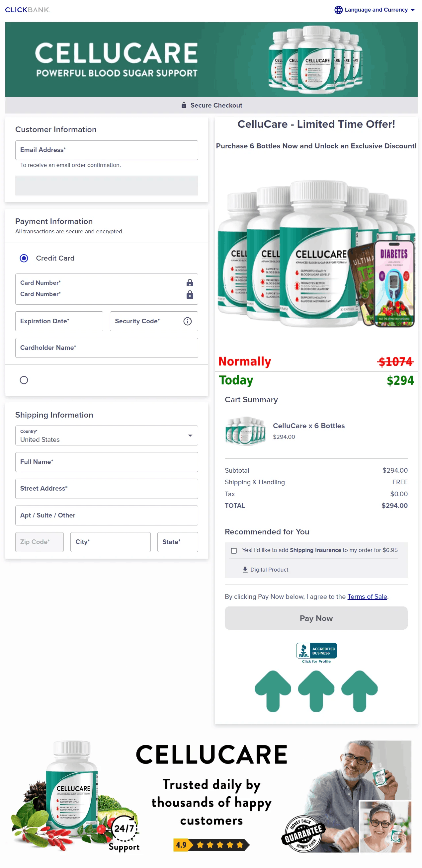Click the download icon next to Digital Product

click(x=245, y=570)
